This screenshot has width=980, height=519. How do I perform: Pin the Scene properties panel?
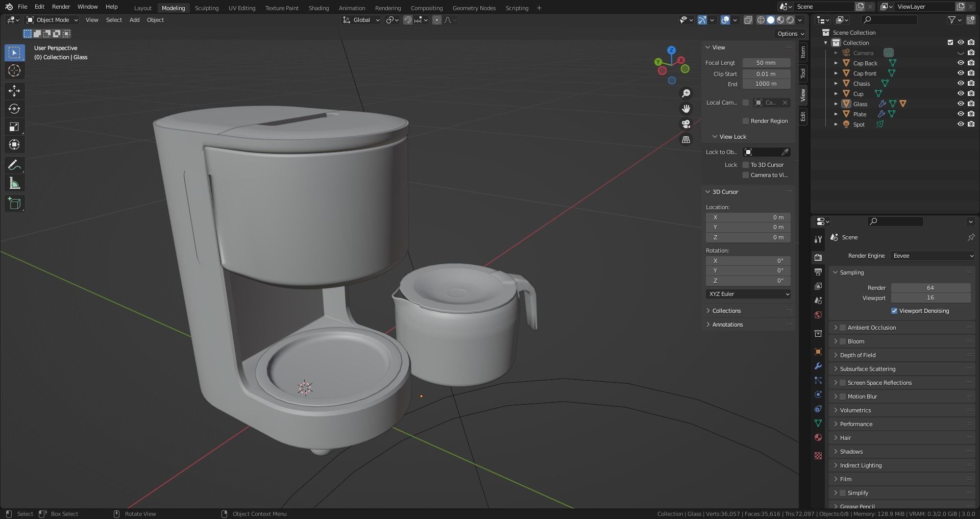pyautogui.click(x=971, y=237)
